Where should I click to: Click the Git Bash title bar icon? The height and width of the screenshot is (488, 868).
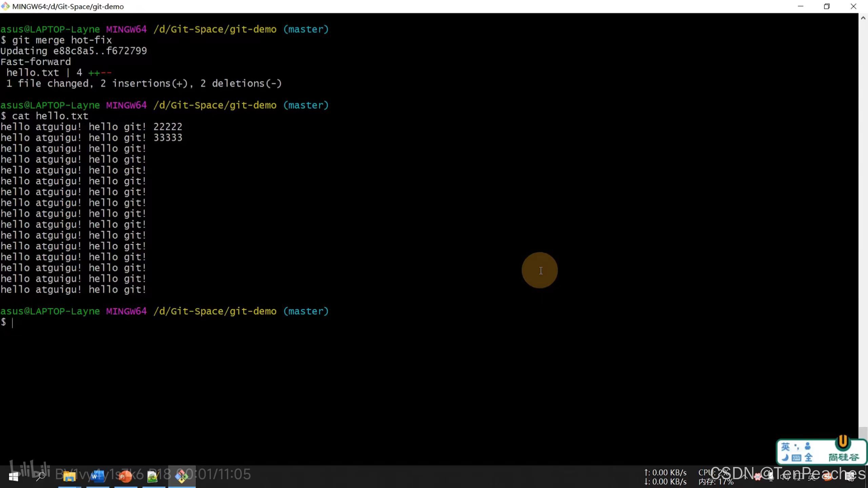5,6
